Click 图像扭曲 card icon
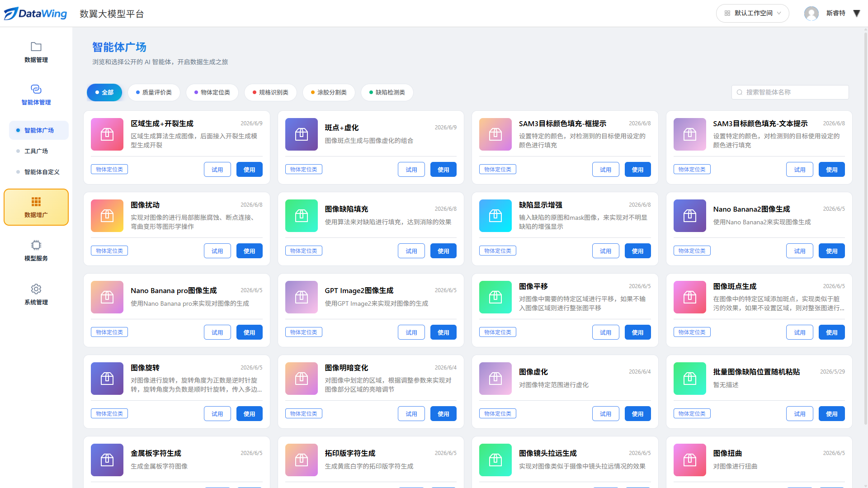This screenshot has height=488, width=868. point(690,460)
